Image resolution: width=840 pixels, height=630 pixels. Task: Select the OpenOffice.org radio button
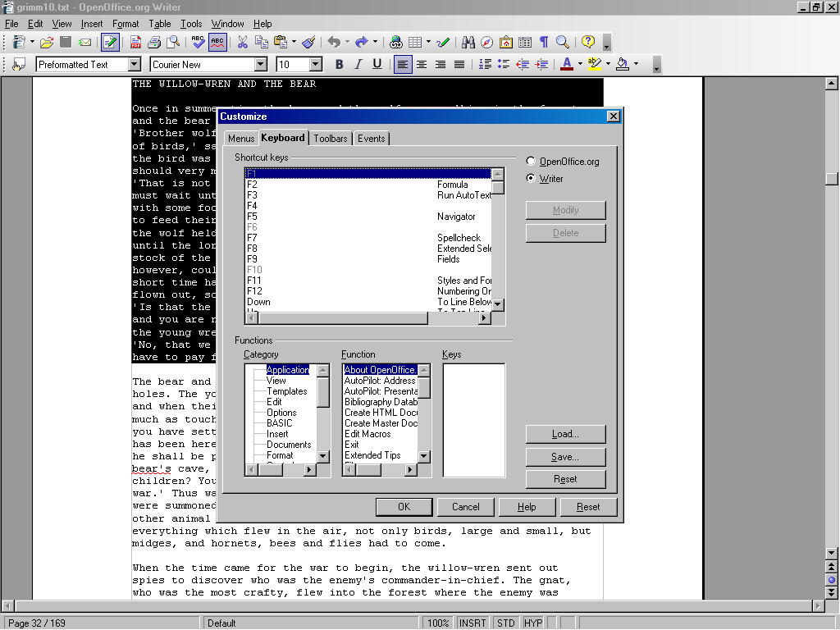click(x=531, y=162)
